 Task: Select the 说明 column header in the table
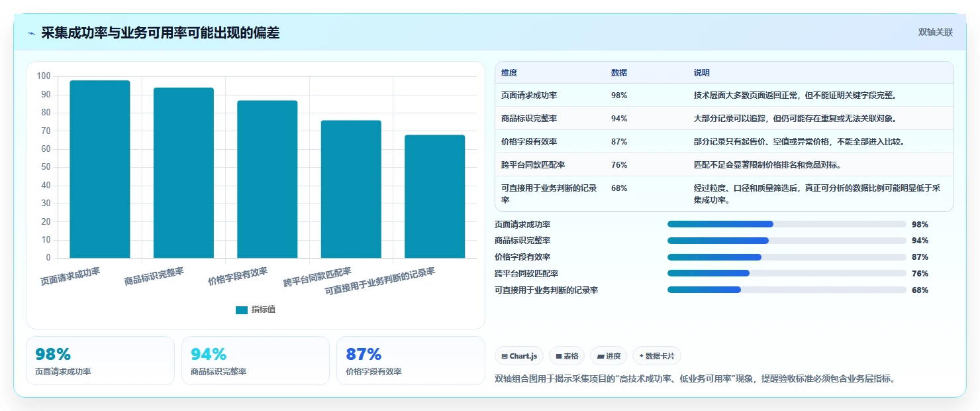[702, 73]
